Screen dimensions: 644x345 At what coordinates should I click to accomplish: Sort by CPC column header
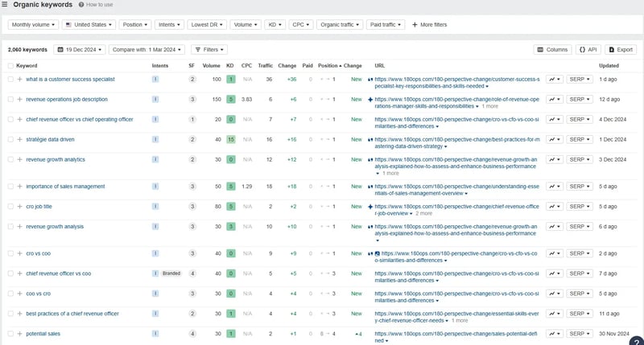pos(246,66)
